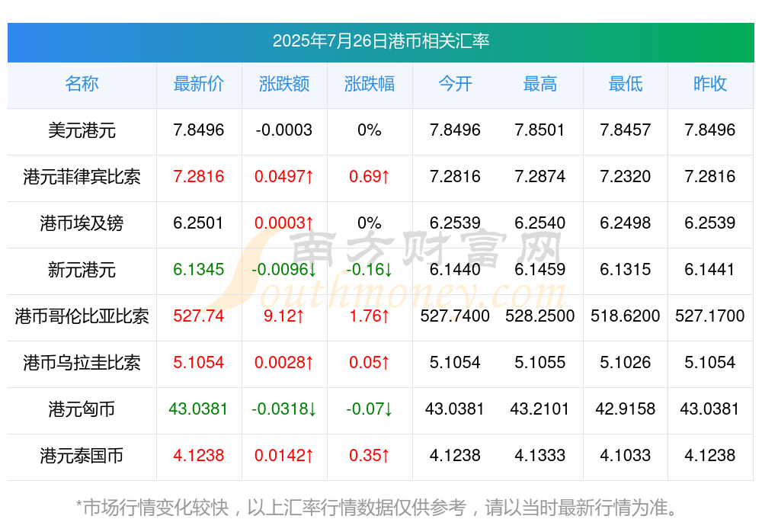Select red latest price 527.74
This screenshot has width=762, height=532.
coord(198,316)
